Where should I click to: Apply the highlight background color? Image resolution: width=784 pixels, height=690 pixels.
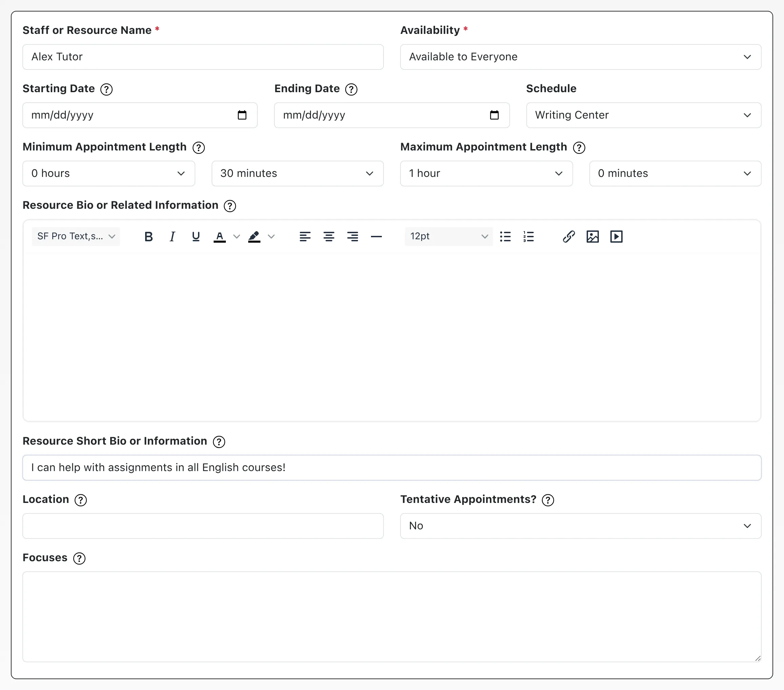[254, 237]
